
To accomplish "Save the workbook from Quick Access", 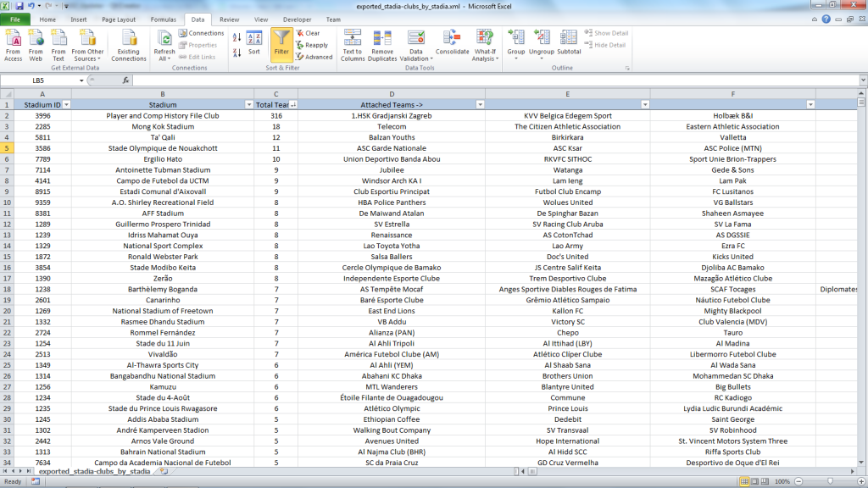I will point(19,6).
